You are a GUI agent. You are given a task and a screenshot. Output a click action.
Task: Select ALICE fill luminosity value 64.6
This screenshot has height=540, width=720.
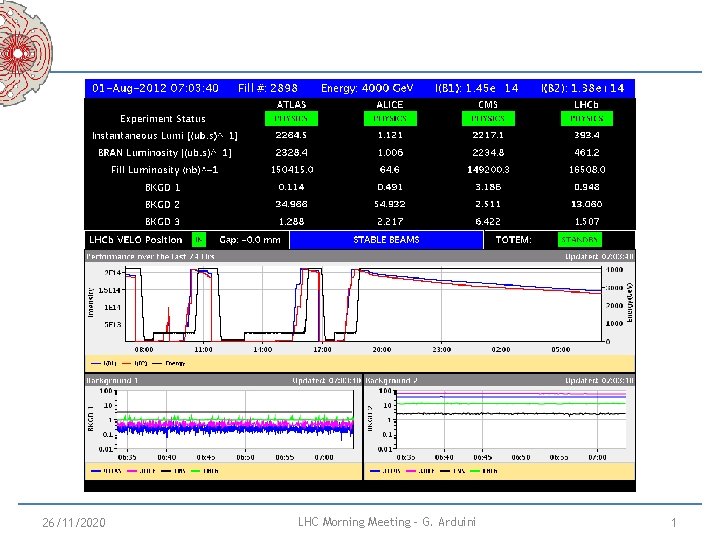pyautogui.click(x=389, y=169)
